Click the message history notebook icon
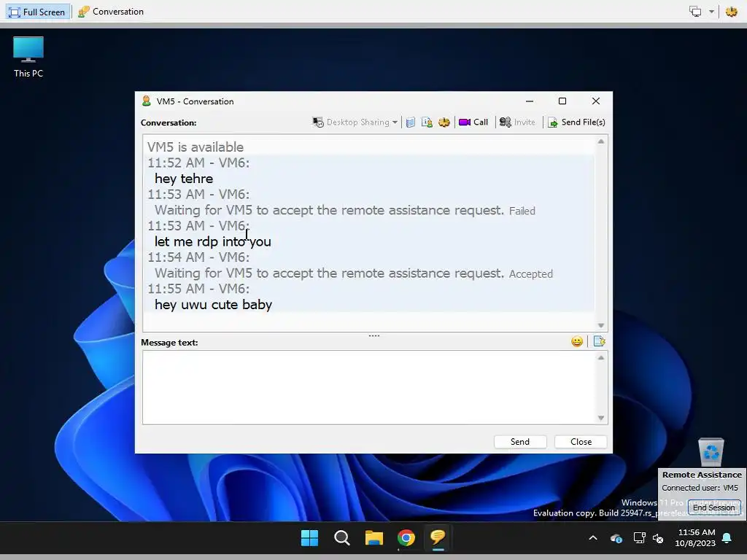 (x=410, y=122)
